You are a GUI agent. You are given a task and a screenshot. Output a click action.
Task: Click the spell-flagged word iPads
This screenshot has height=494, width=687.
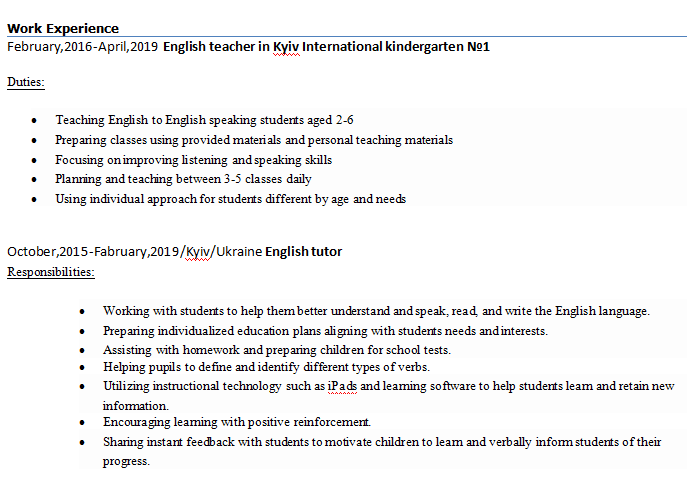tap(342, 386)
